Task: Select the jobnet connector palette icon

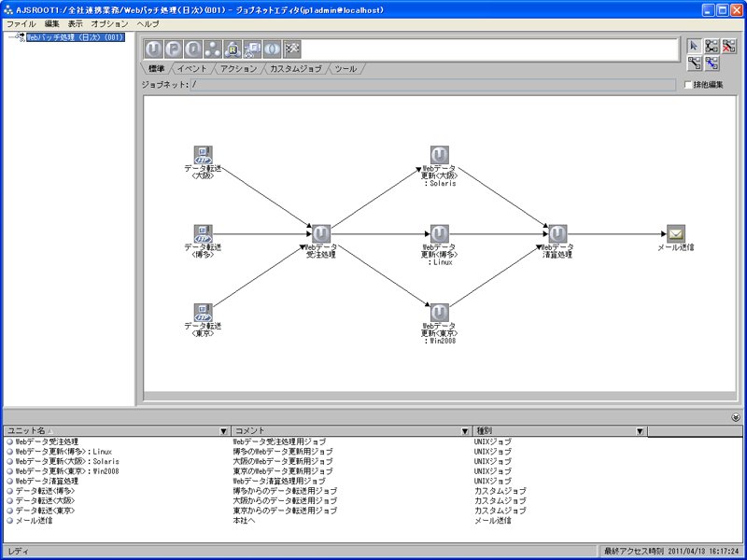Action: (252, 49)
